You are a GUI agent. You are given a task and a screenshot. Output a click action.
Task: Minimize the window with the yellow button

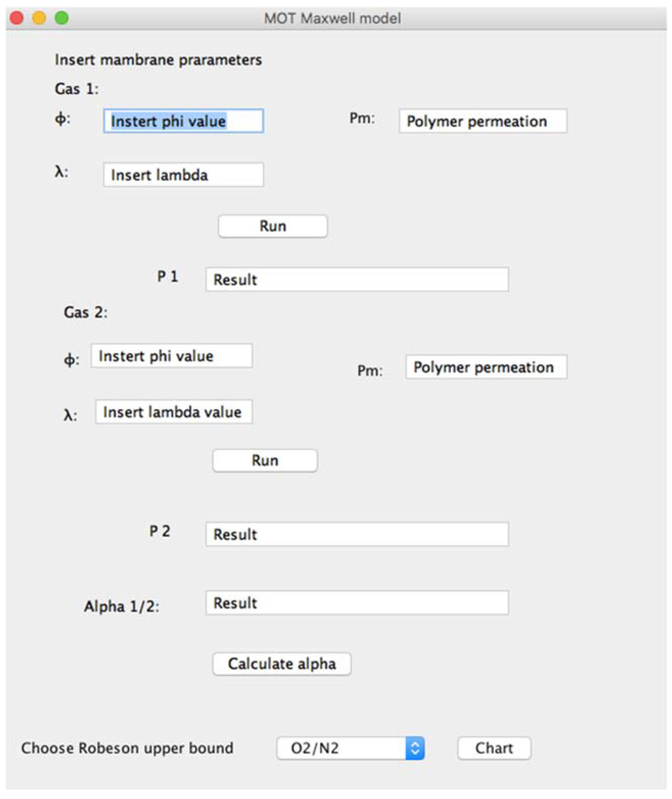point(39,18)
